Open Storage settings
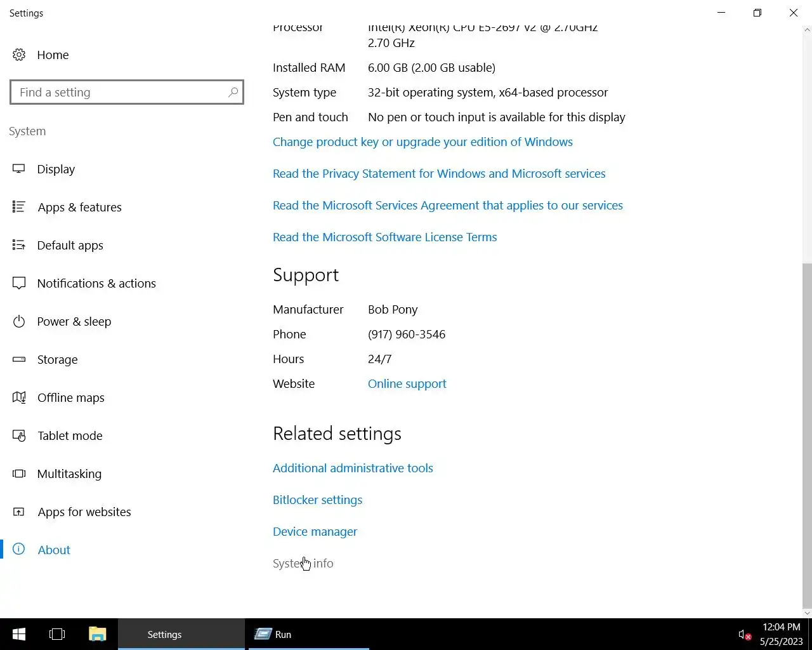The image size is (812, 650). click(x=57, y=359)
